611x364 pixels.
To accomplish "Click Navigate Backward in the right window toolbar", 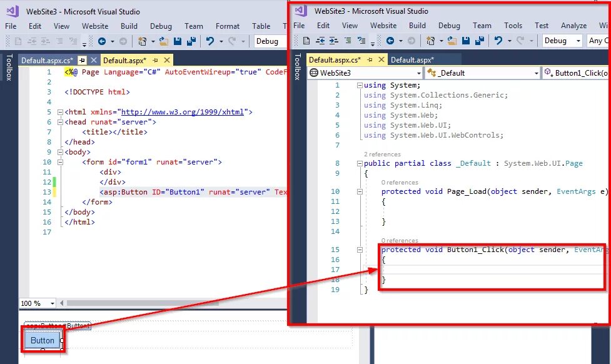I will point(390,41).
